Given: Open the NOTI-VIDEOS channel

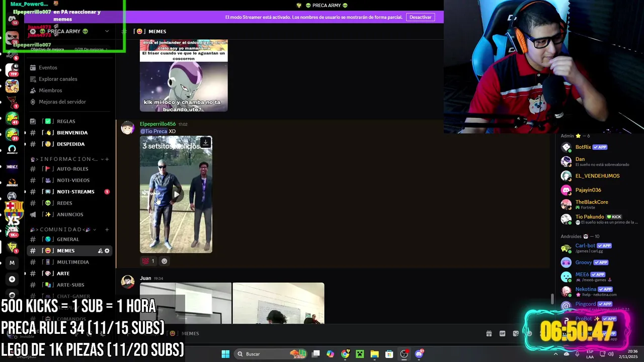Looking at the screenshot, I should (73, 180).
